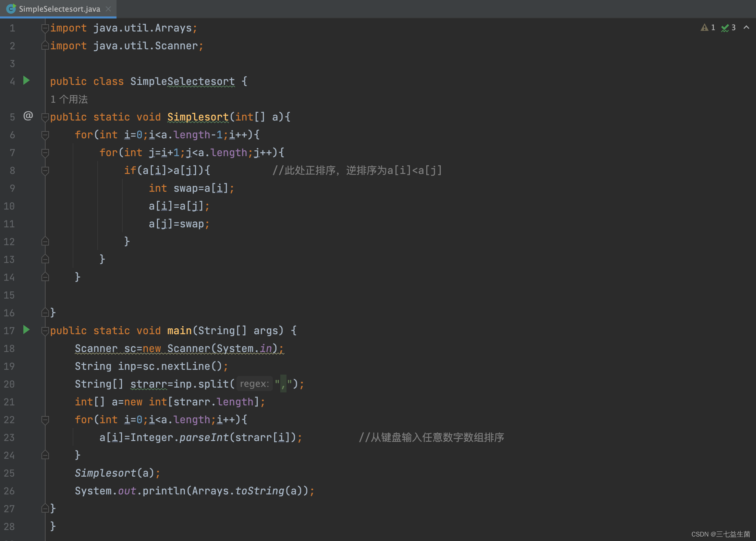Run main method via gutter arrow
Image resolution: width=756 pixels, height=541 pixels.
pyautogui.click(x=26, y=330)
